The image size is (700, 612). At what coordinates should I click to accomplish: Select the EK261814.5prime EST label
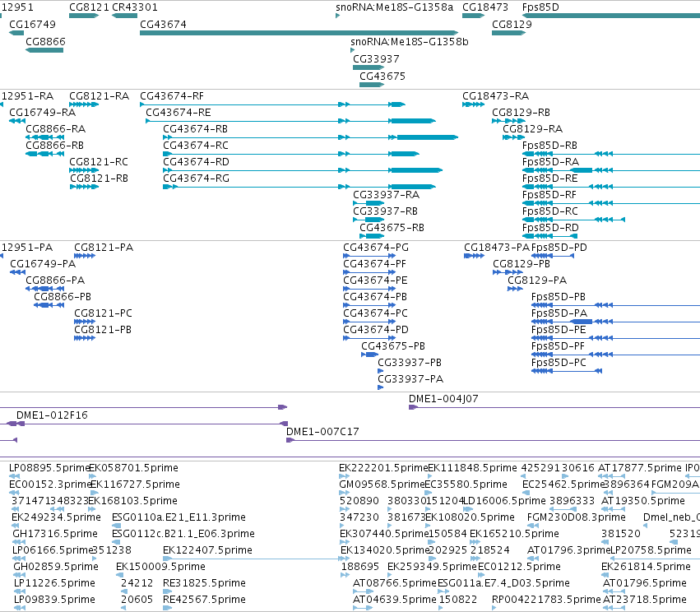tap(646, 567)
